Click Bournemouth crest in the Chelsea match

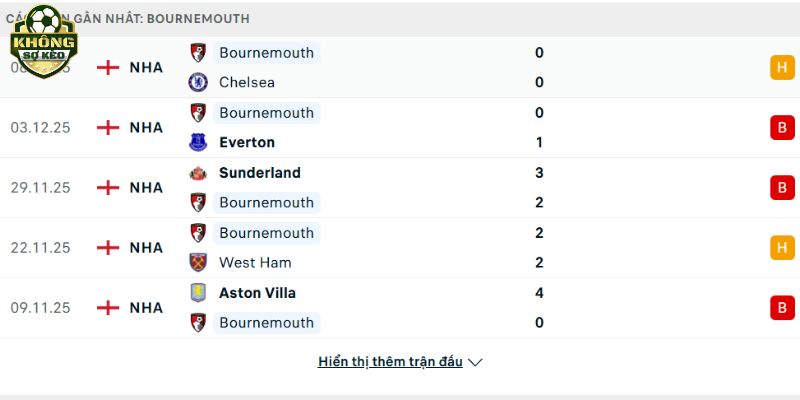[198, 52]
